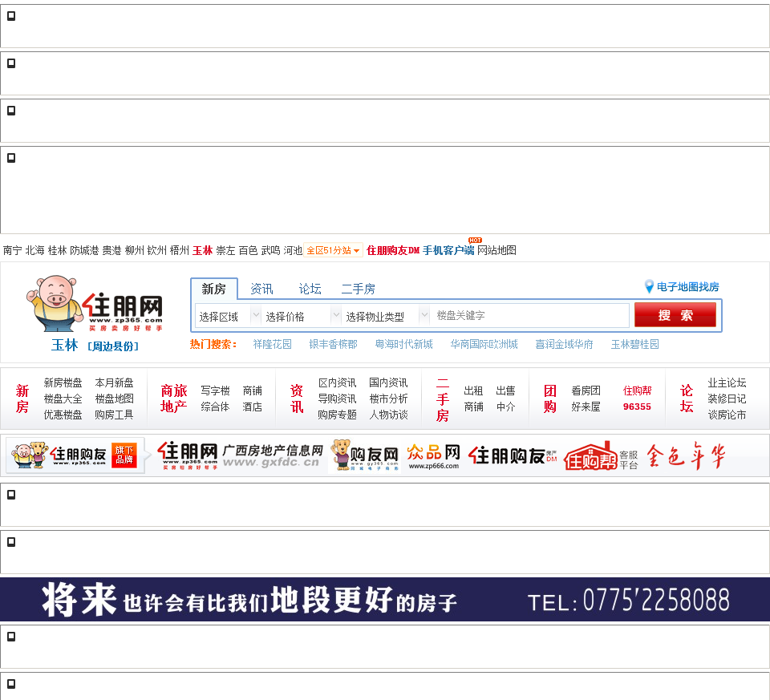The height and width of the screenshot is (700, 770).
Task: Open the 商旅地产 navigation section
Action: click(174, 399)
